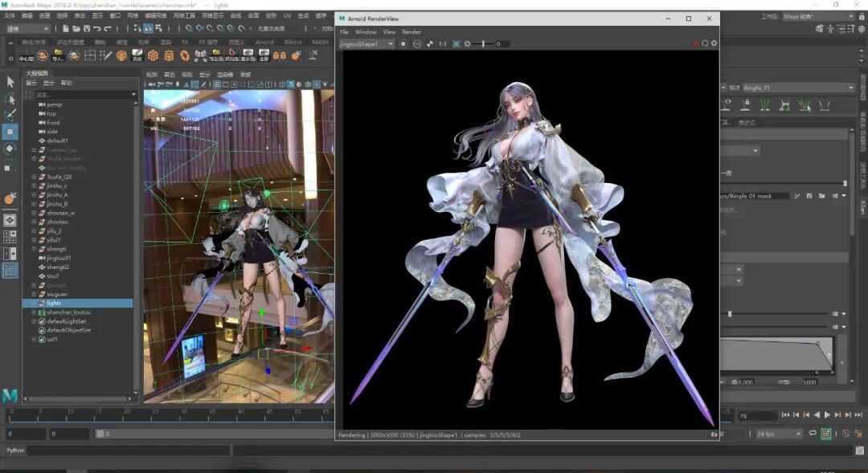Toggle Outliner panel layout button in toolbox
The width and height of the screenshot is (868, 473).
(10, 271)
